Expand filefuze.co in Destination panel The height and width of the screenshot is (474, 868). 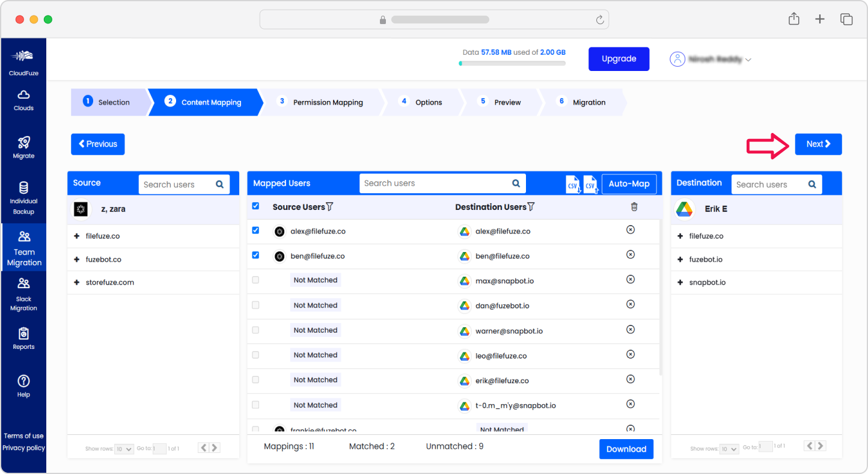[x=680, y=236]
